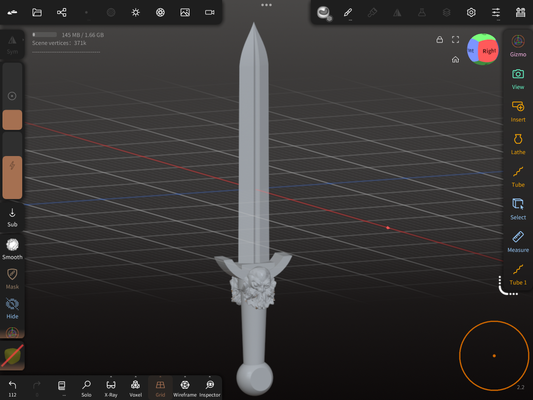Select the Lathe tool
Viewport: 533px width, 400px height.
[518, 144]
